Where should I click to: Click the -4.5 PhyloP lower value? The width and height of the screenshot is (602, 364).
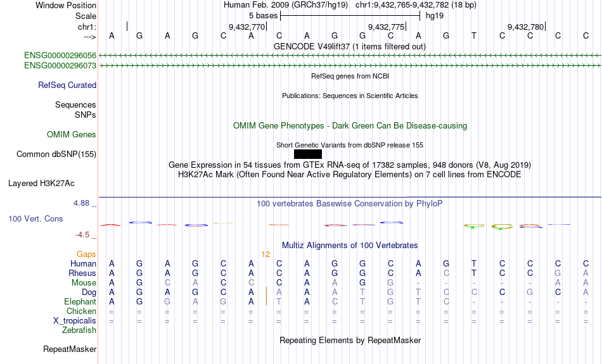82,234
